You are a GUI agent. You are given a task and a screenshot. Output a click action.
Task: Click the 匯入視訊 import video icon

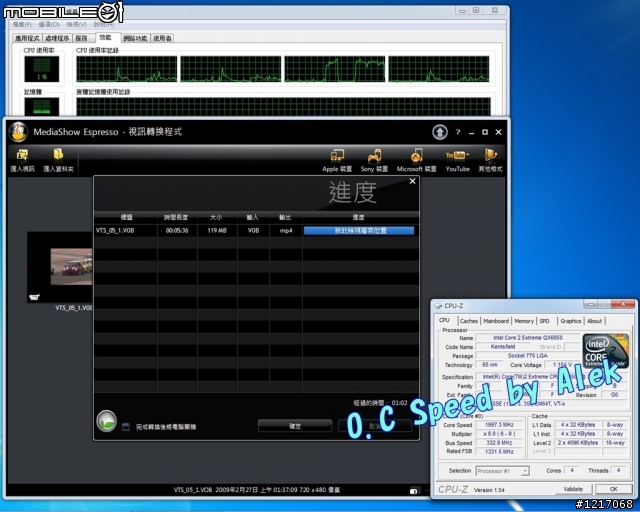click(22, 155)
